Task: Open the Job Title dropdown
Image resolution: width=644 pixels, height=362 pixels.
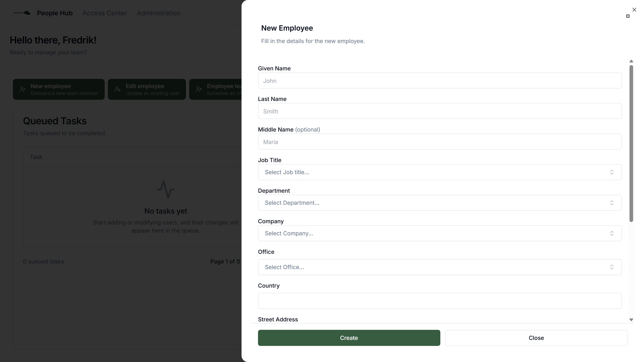Action: click(x=440, y=172)
